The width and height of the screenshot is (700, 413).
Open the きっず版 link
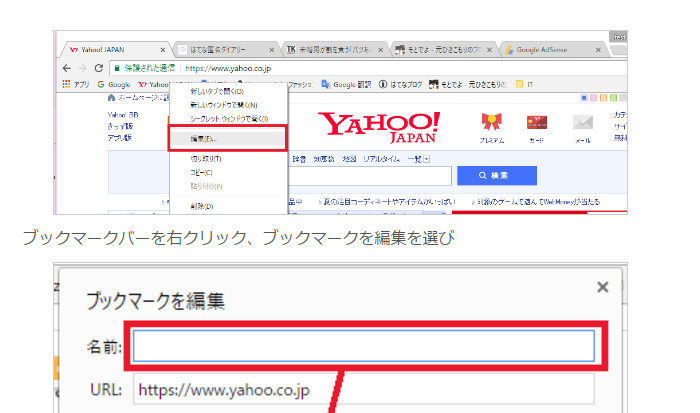click(120, 126)
